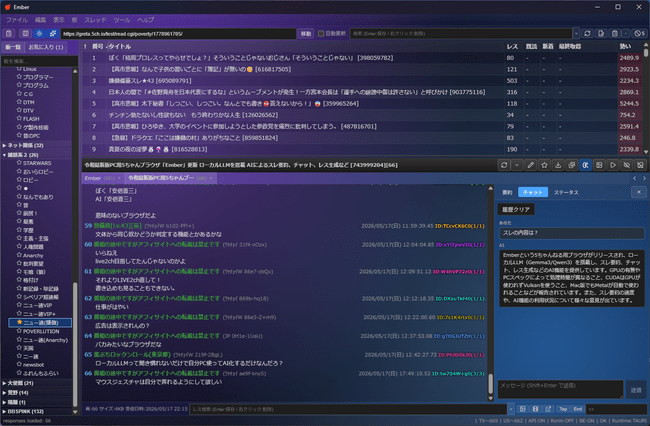650x426 pixels.
Task: Click the trash icon in top-right toolbar
Action: (x=615, y=34)
